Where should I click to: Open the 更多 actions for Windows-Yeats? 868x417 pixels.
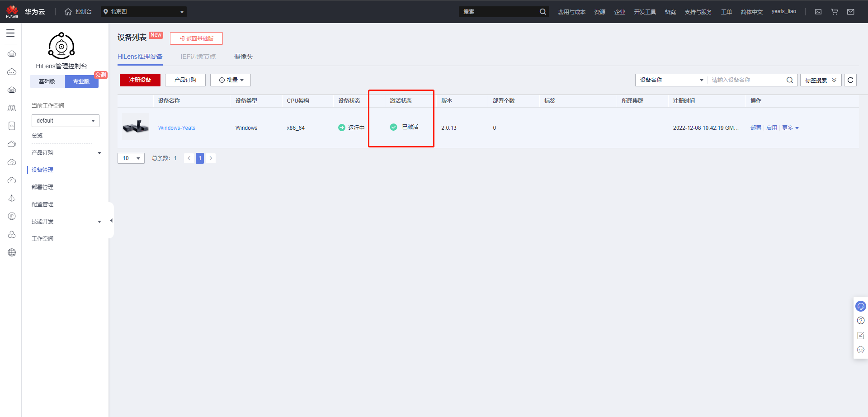[790, 128]
